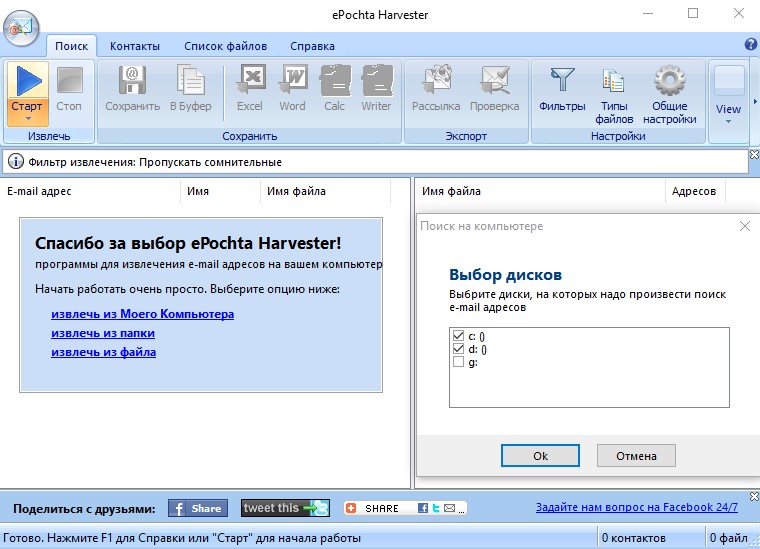Open Задайте нам вопрос на Facebook link
The image size is (760, 549).
pyautogui.click(x=636, y=507)
